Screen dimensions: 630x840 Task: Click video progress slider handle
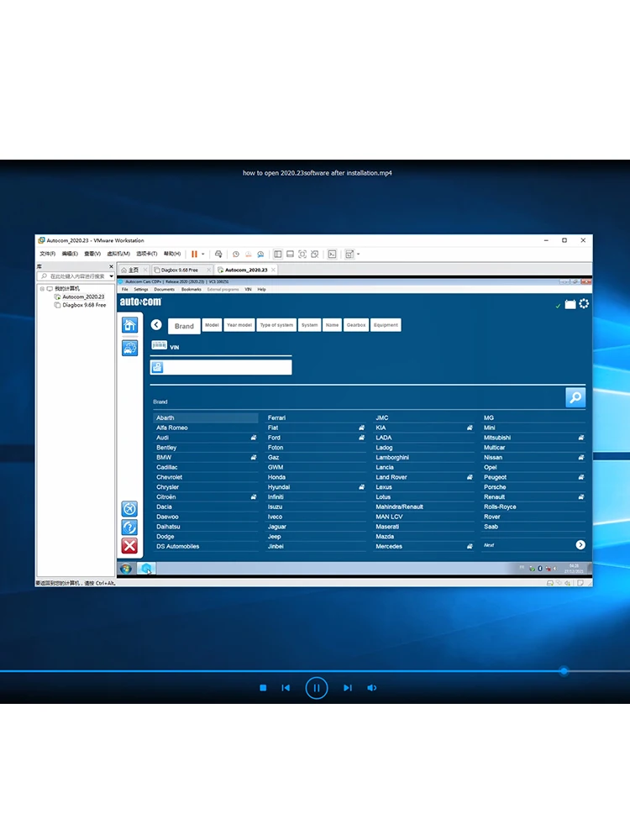(564, 670)
